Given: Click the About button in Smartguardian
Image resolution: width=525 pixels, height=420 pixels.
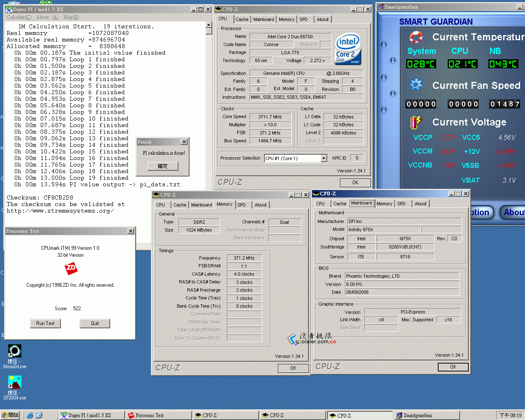Looking at the screenshot, I should coord(513,212).
